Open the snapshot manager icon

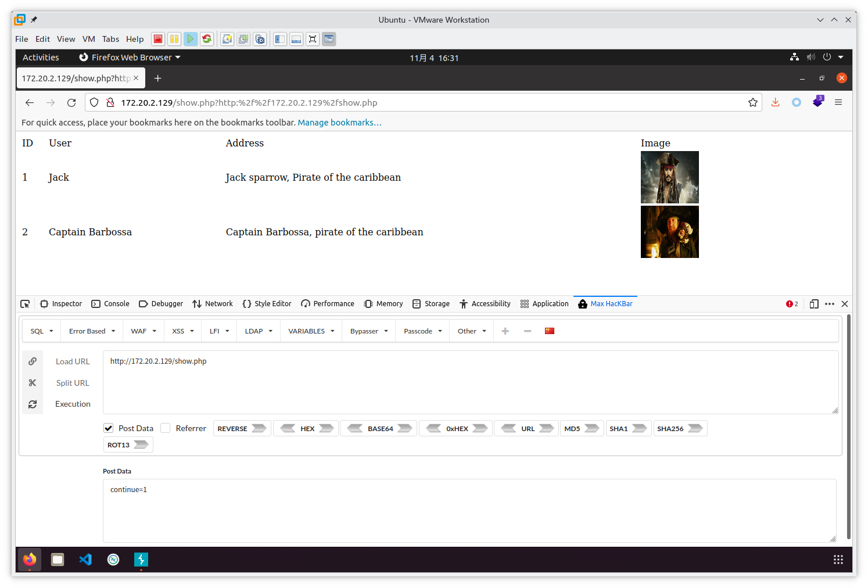pyautogui.click(x=260, y=39)
